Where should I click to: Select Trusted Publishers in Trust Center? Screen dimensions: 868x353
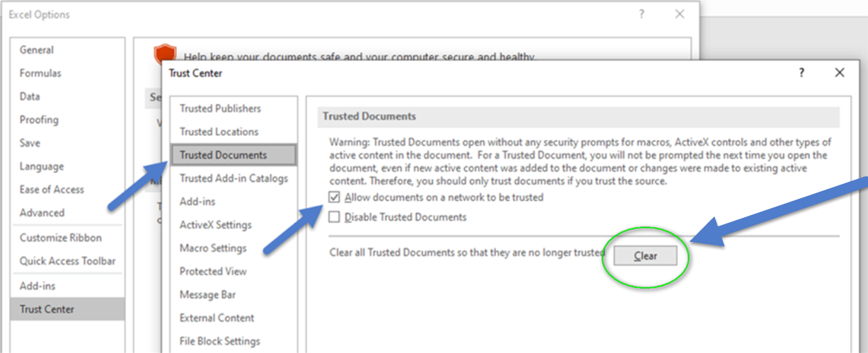point(220,108)
